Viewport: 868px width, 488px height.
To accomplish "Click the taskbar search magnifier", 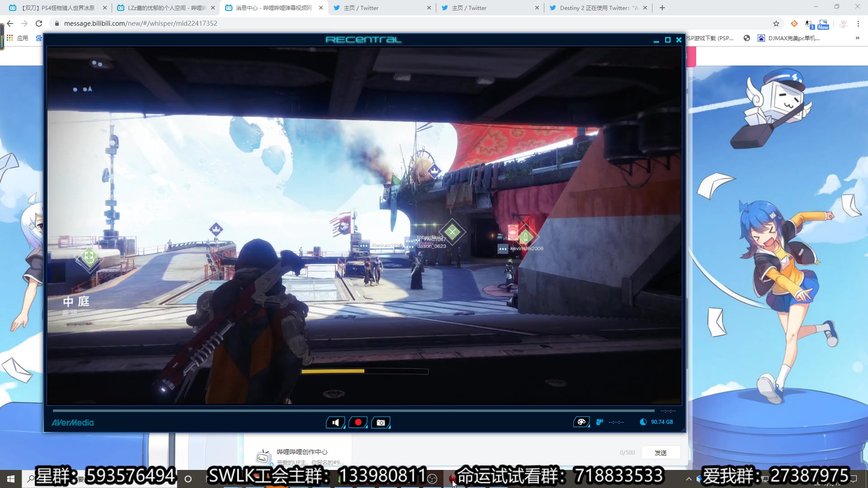I will coord(31,479).
